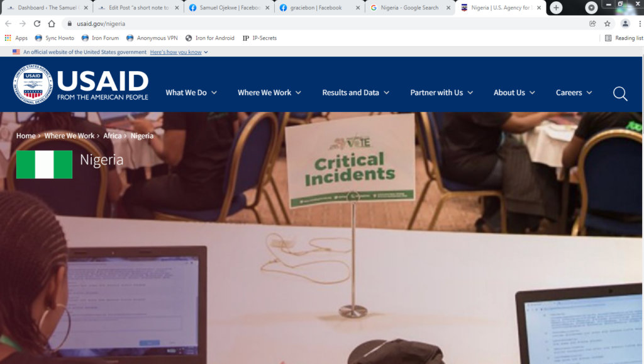The image size is (644, 364).
Task: Close the Nigeria USAID tab
Action: (539, 8)
